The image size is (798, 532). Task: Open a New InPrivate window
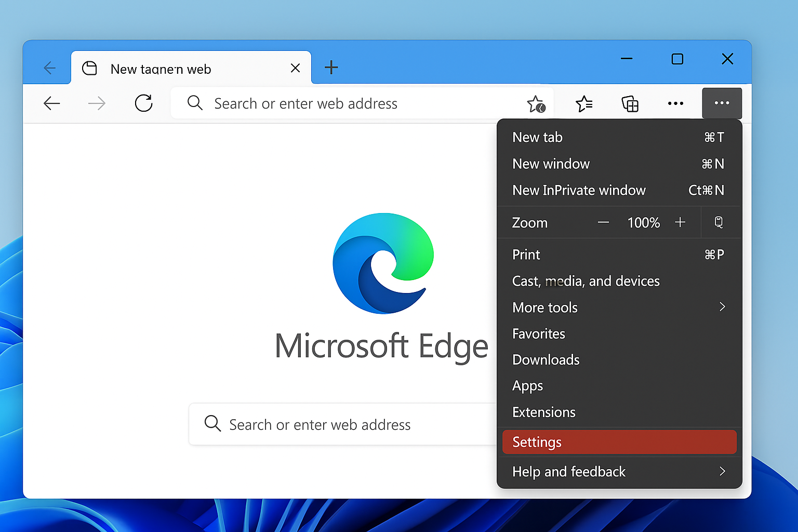point(579,190)
